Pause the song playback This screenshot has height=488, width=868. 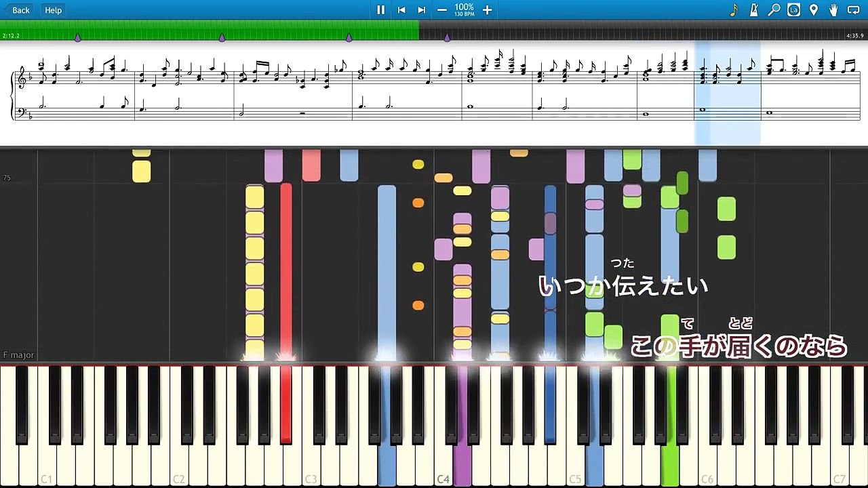380,9
